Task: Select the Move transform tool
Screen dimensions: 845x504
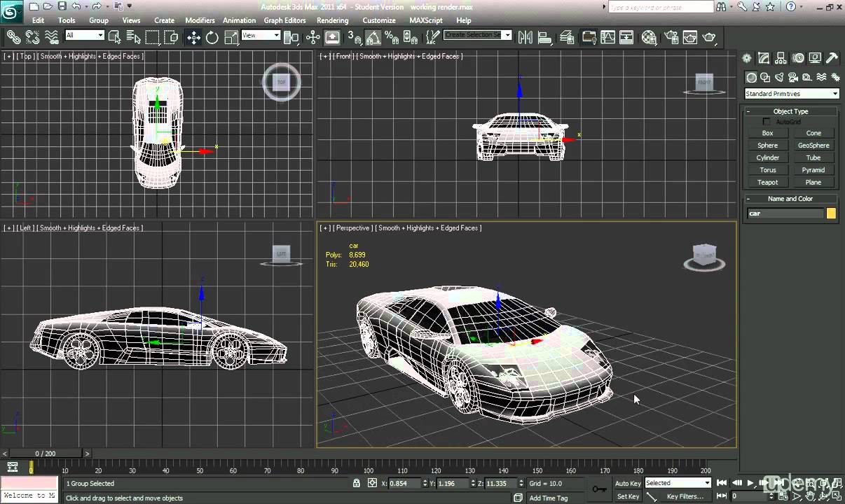Action: (194, 37)
